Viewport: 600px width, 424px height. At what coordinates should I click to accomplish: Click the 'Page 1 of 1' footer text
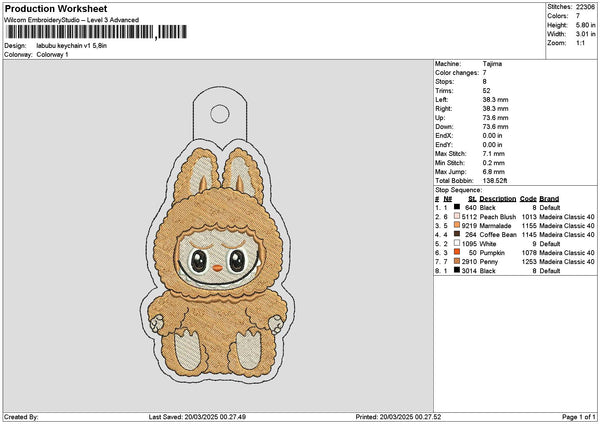pyautogui.click(x=579, y=417)
